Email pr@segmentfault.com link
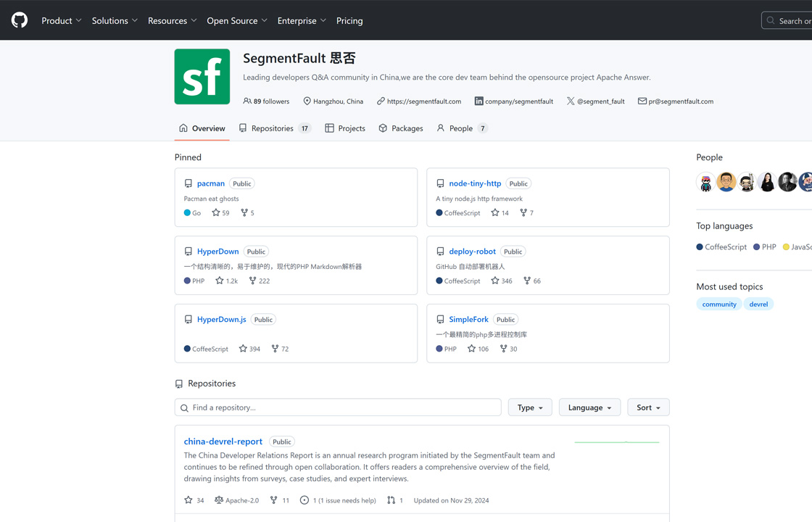 click(681, 101)
